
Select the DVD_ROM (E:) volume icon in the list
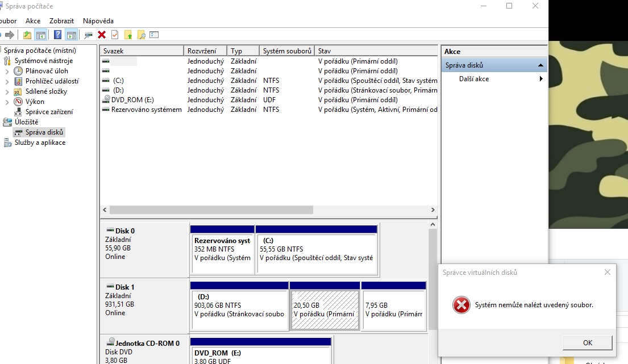click(x=106, y=100)
